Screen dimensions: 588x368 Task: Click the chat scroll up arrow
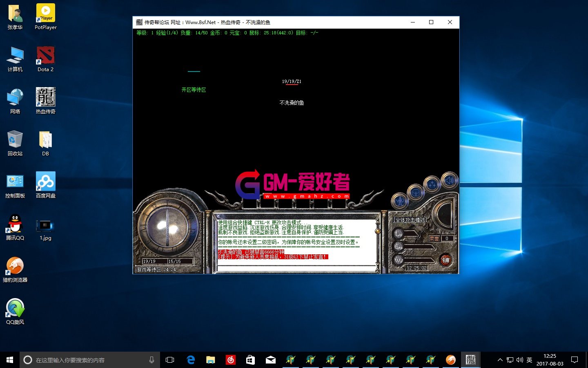[x=378, y=223]
